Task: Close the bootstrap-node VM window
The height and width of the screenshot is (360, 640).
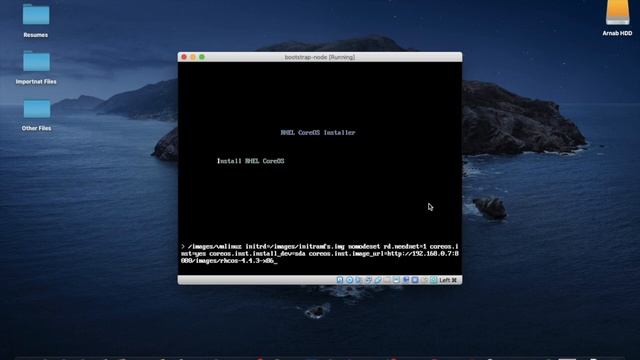Action: point(184,57)
